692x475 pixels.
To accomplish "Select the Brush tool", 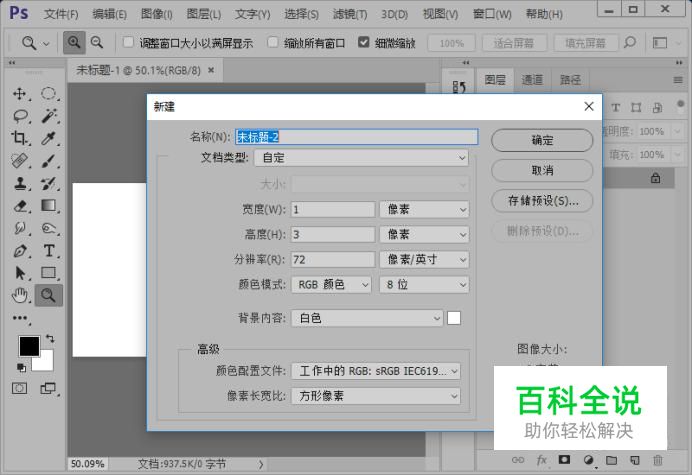I will (x=49, y=161).
